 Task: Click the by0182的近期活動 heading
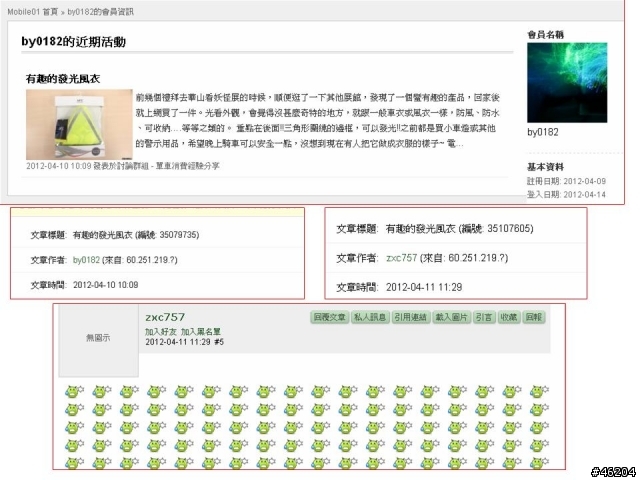73,42
